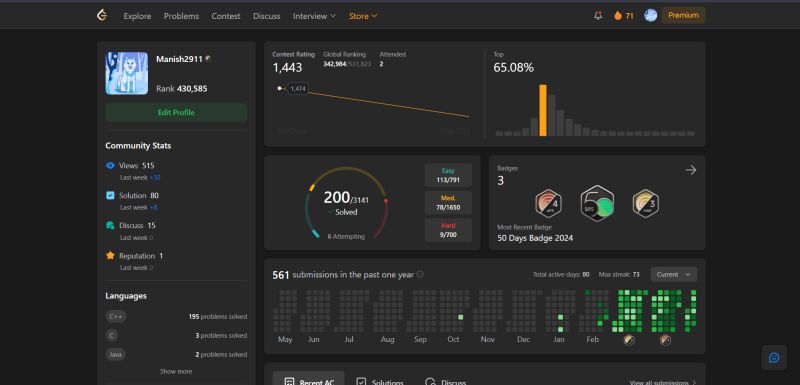Click the C language tag
The image size is (800, 385).
[x=112, y=336]
